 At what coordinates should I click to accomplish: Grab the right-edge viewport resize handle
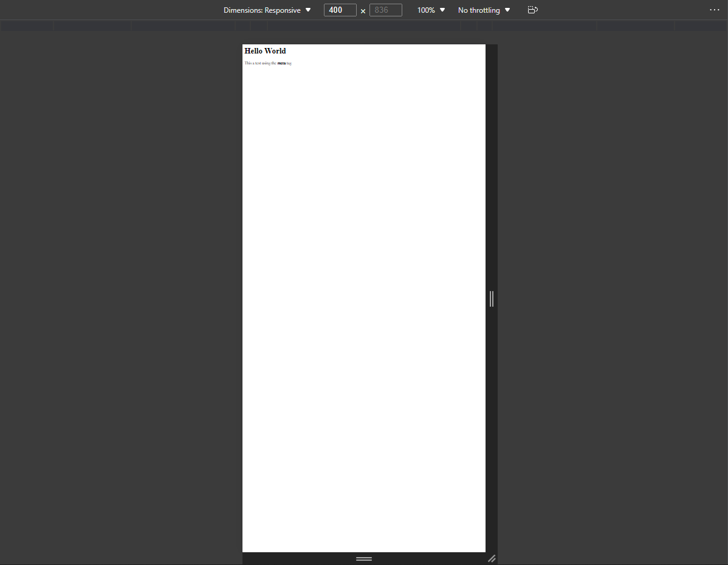coord(492,298)
